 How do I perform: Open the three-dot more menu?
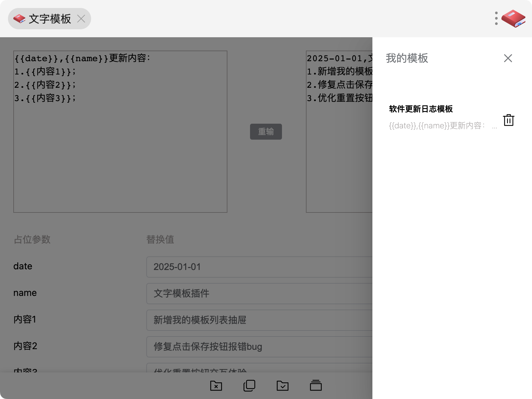point(496,18)
